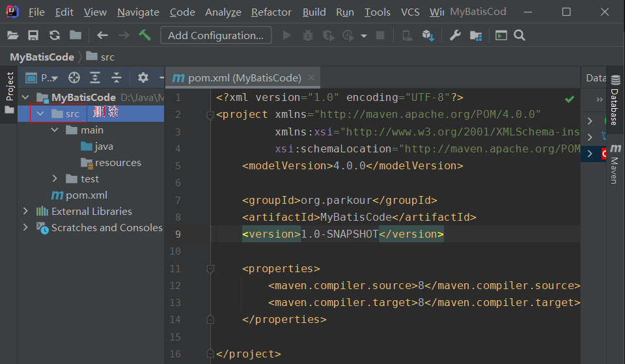Build project with the green hammer icon
The image size is (625, 364).
pyautogui.click(x=145, y=35)
